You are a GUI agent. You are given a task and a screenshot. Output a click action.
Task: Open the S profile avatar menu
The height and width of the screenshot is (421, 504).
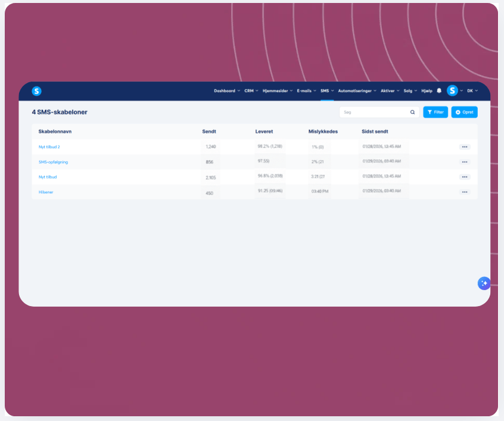452,91
